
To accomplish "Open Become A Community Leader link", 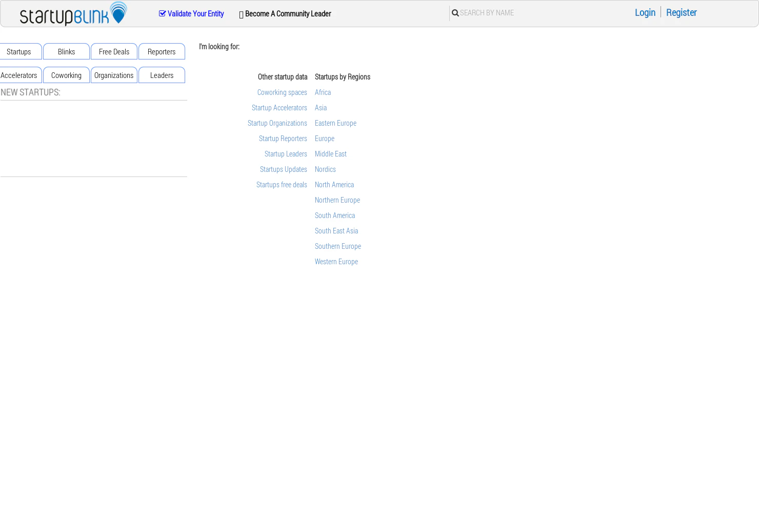I will [285, 14].
